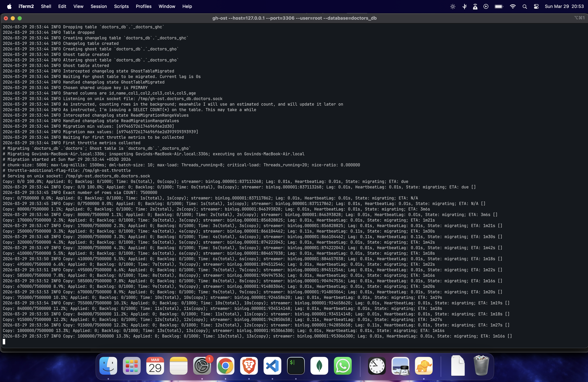Open the iTerm2 application menu
Viewport: 588px width, 382px height.
(x=26, y=6)
